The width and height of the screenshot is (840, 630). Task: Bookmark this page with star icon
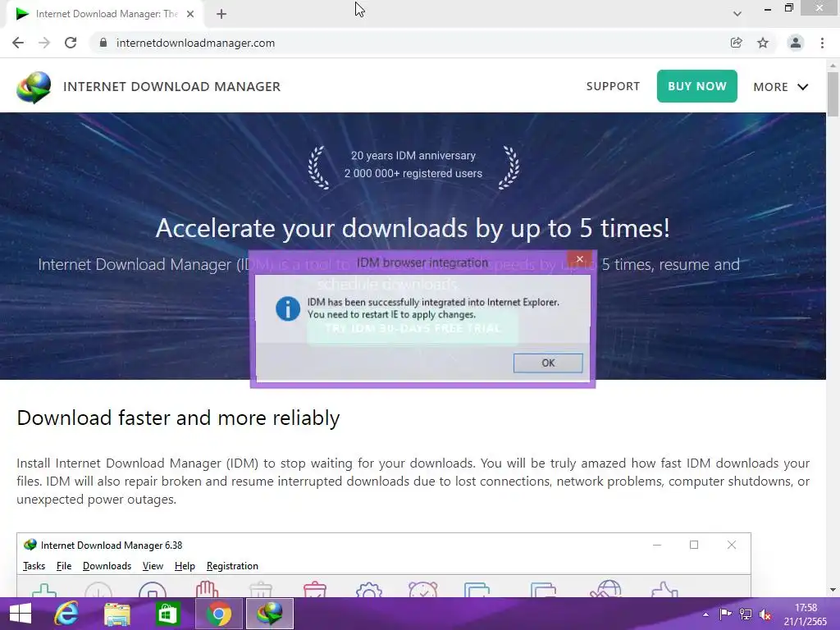click(763, 43)
